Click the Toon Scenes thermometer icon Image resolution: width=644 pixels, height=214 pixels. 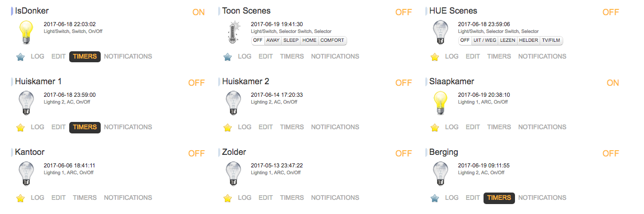(x=233, y=32)
